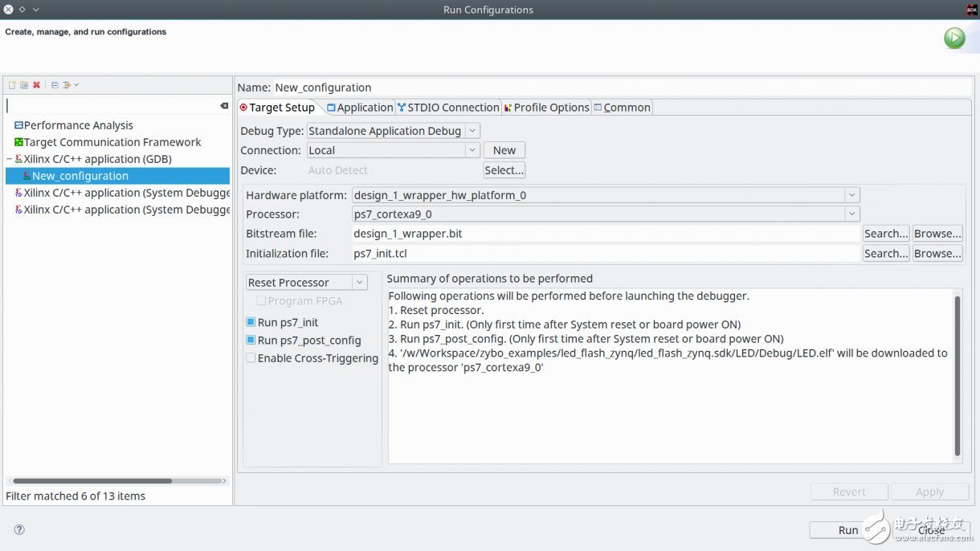Click the new launch configuration icon
980x551 pixels.
click(x=12, y=85)
